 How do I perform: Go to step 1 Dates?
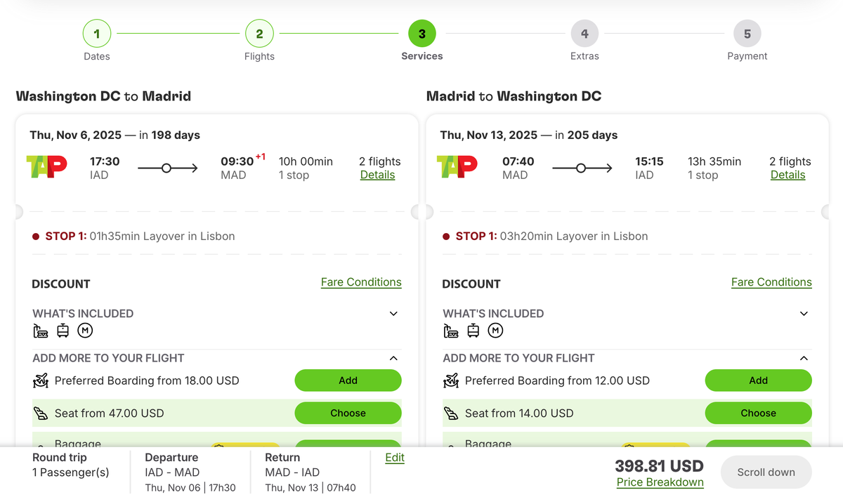click(97, 34)
